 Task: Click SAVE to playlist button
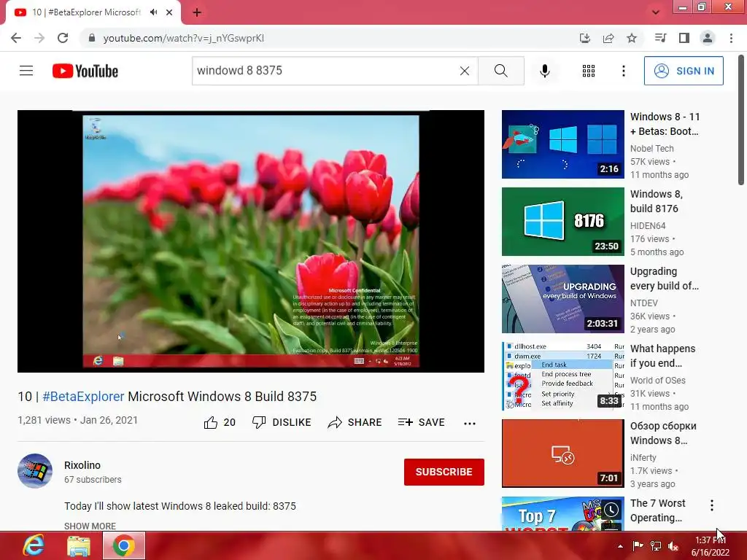click(x=422, y=422)
